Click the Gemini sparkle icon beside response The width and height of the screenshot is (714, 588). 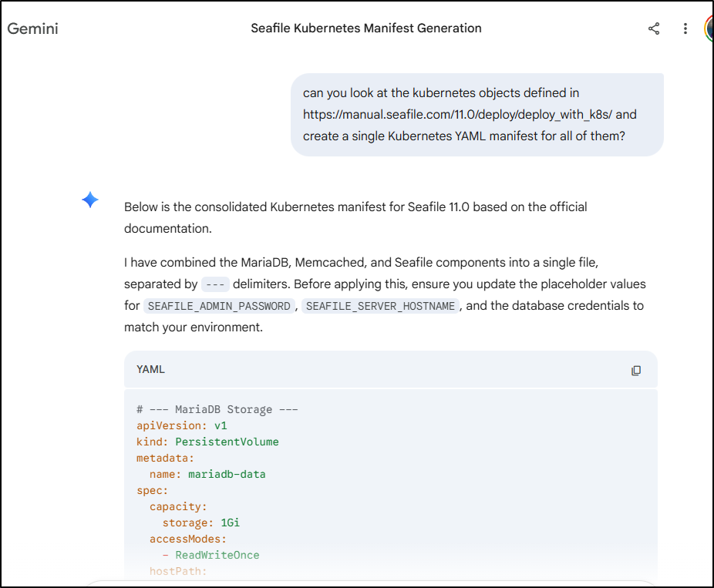tap(90, 200)
